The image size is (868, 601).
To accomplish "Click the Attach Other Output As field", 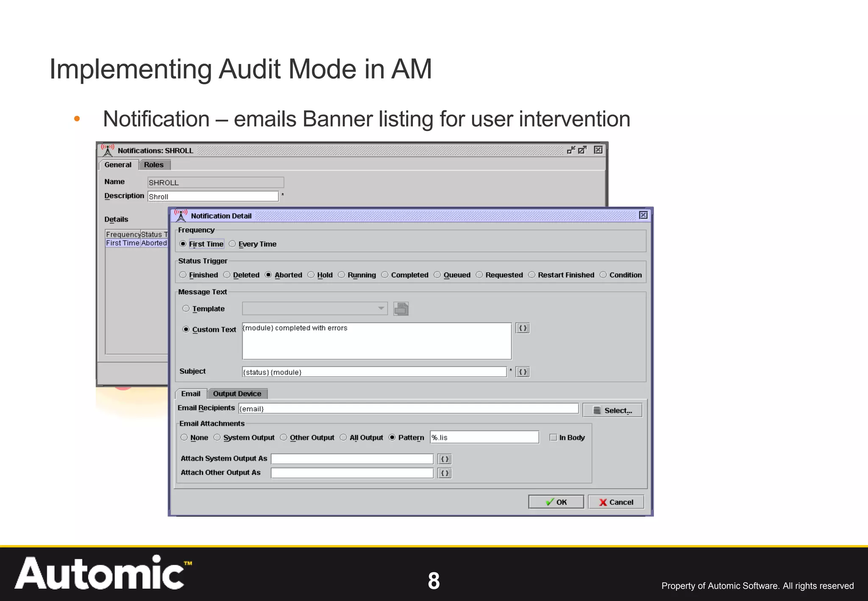I will point(352,473).
